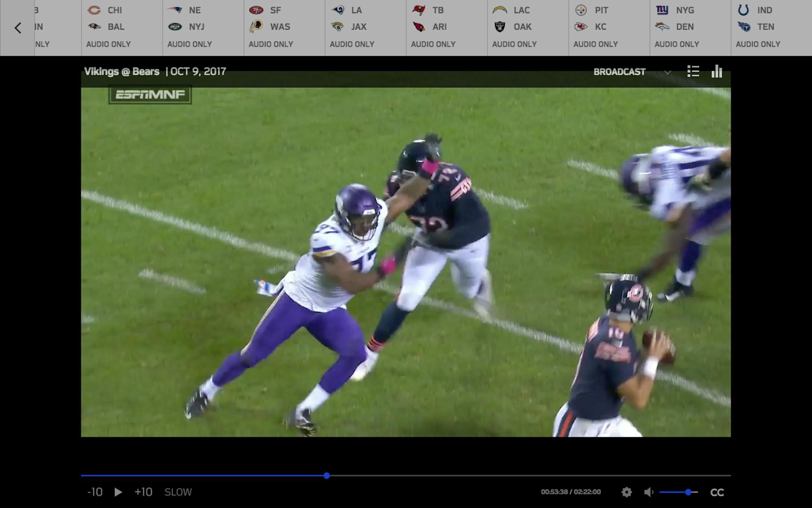
Task: Select the IND vs TEN audio game
Action: pyautogui.click(x=771, y=28)
